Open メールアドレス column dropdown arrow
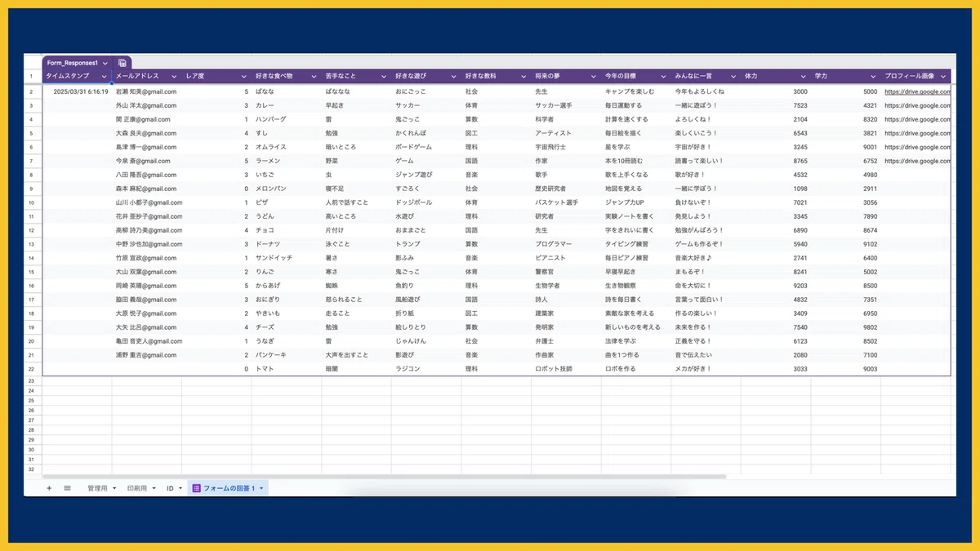The height and width of the screenshot is (551, 980). (x=174, y=77)
